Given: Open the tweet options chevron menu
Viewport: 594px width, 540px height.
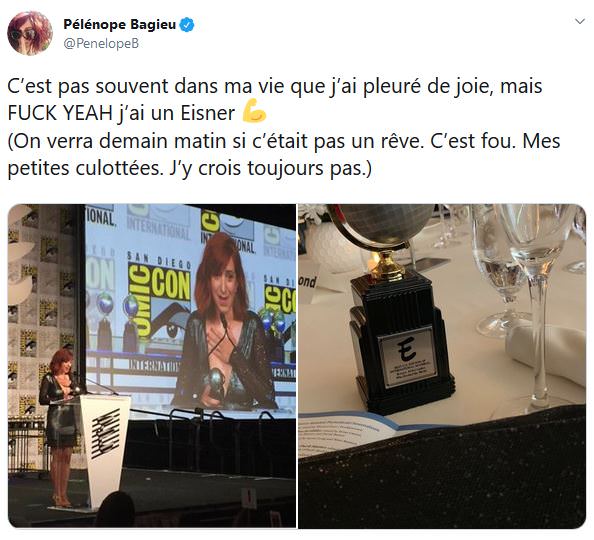Looking at the screenshot, I should click(x=580, y=22).
